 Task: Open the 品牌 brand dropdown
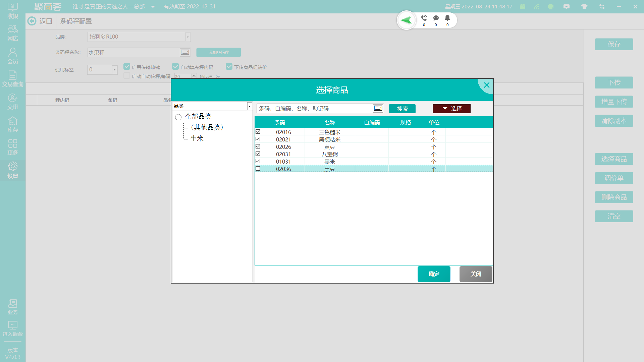[187, 37]
